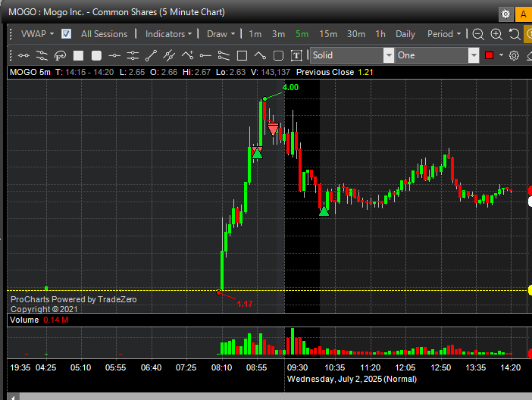
Task: Reset the chart zoom
Action: click(x=515, y=34)
